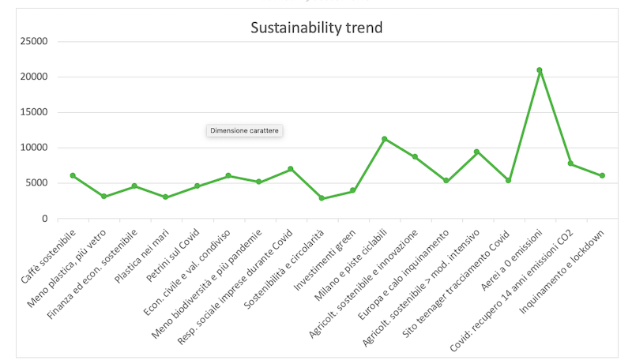Image resolution: width=632 pixels, height=364 pixels.
Task: Click the "Sustainability trend" chart title
Action: [316, 28]
